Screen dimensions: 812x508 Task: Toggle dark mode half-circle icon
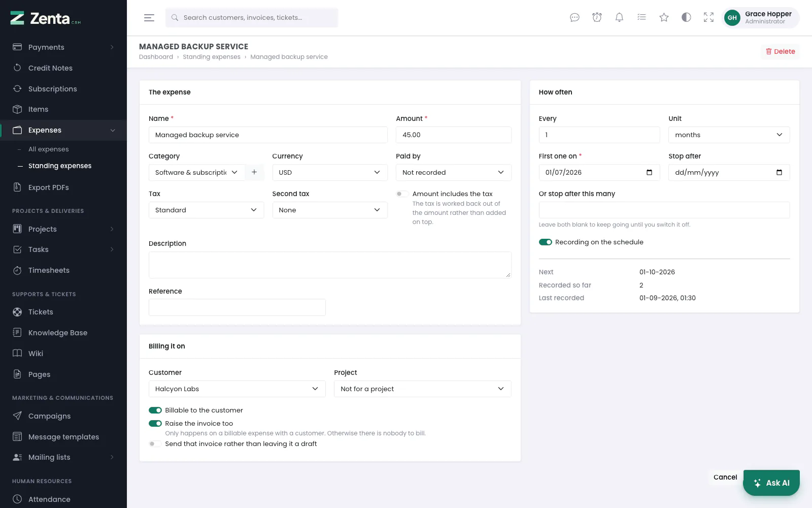(686, 18)
